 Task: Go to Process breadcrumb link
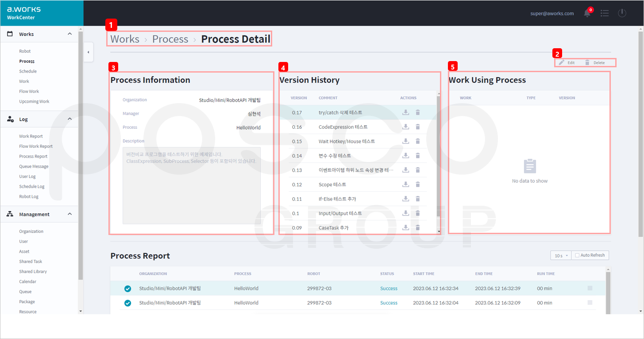click(170, 39)
